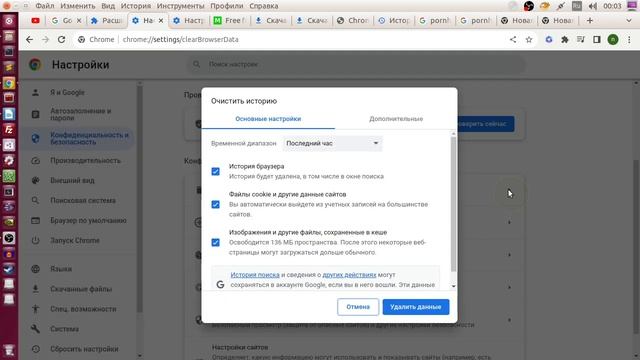Click the dialog vertical scrollbar thumb

tap(453, 204)
